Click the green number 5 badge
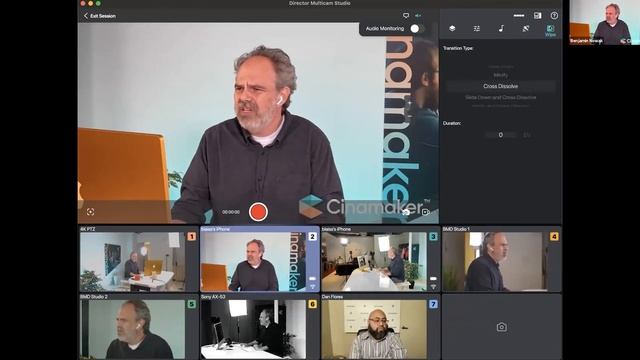 191,304
